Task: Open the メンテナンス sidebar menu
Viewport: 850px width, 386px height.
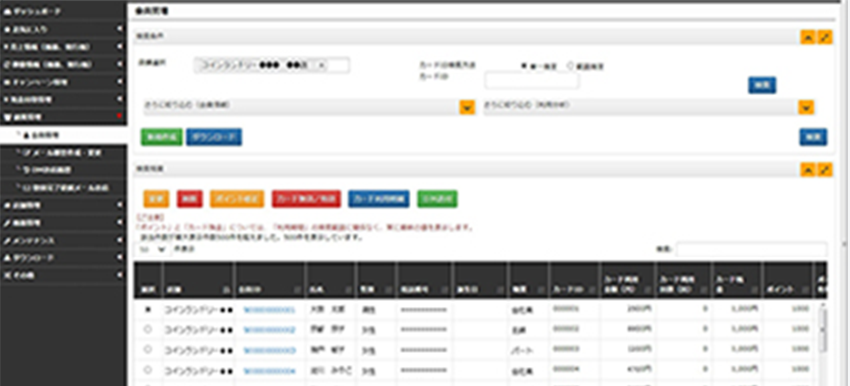Action: (63, 240)
